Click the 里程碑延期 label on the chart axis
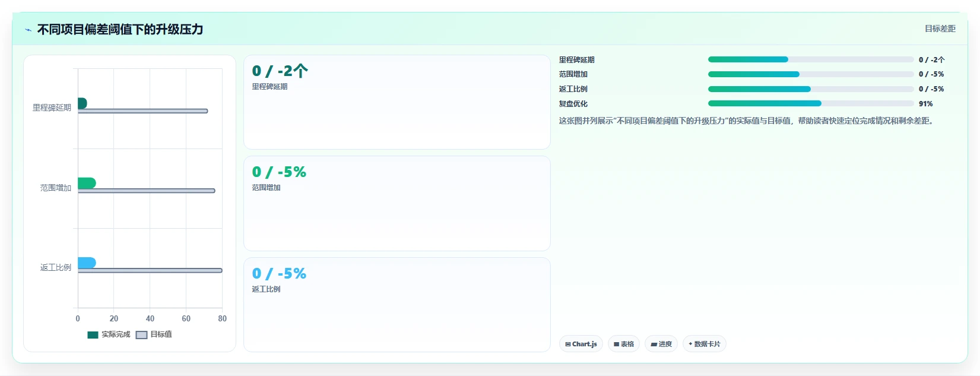This screenshot has height=376, width=980. click(52, 108)
